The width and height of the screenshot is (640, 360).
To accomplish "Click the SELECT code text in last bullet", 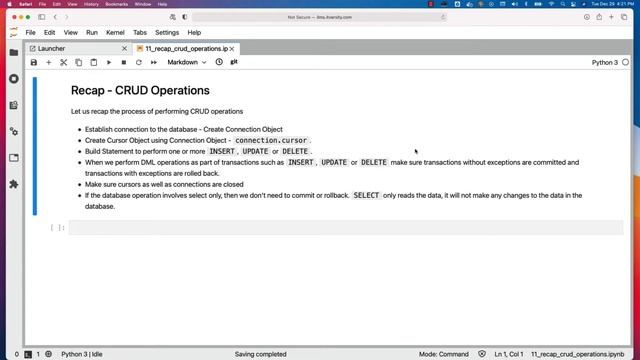I will pos(366,196).
